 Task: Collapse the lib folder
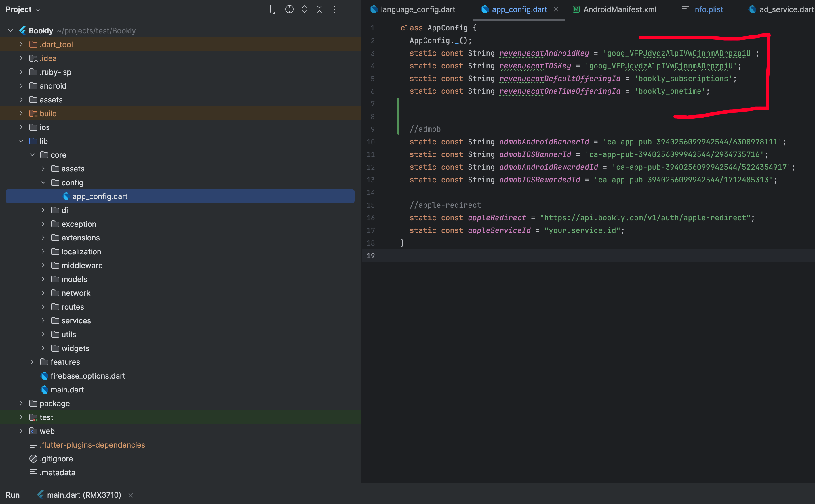(21, 141)
